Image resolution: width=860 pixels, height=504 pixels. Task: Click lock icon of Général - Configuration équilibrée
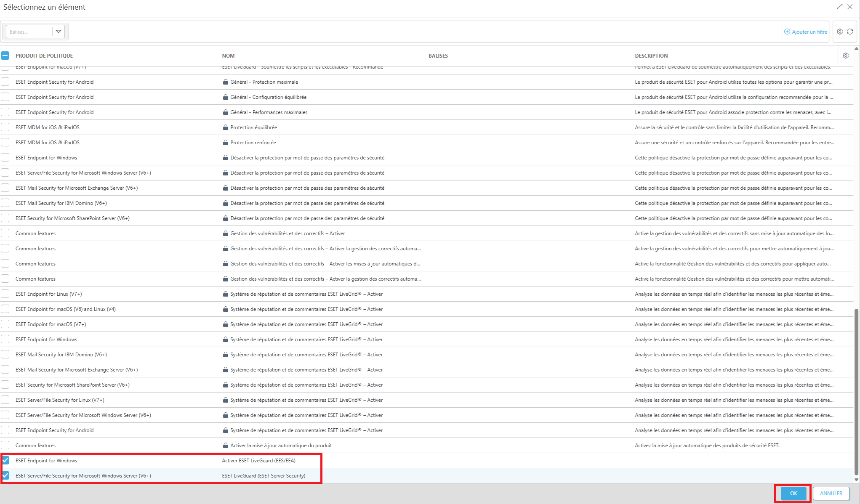tap(226, 97)
